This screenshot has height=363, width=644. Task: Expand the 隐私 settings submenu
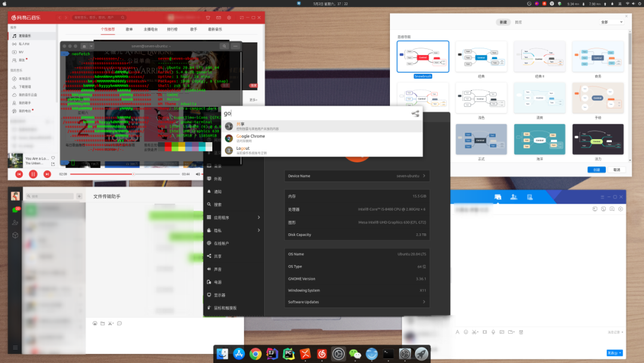click(258, 230)
